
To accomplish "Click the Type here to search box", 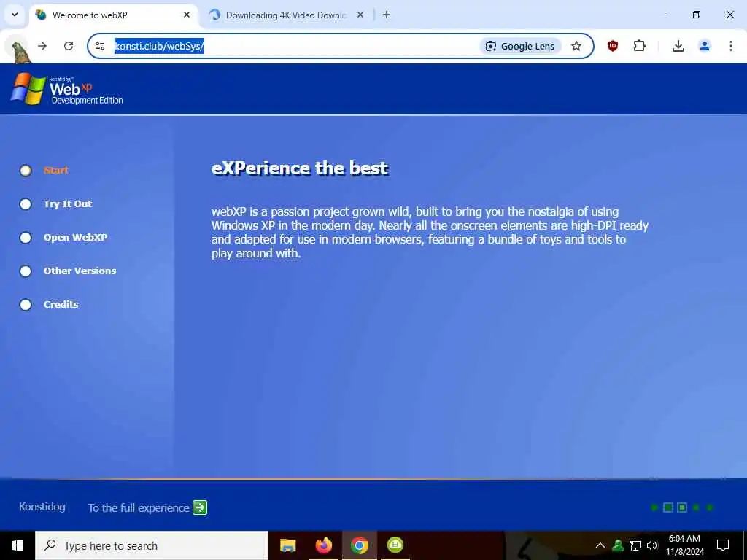I will point(152,545).
